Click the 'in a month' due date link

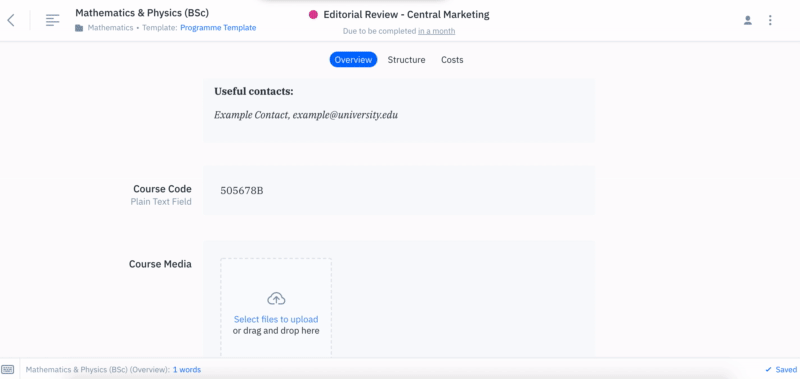tap(436, 31)
